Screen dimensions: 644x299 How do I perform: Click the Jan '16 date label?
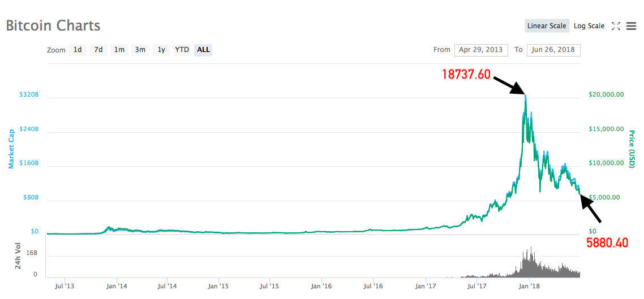tap(321, 285)
